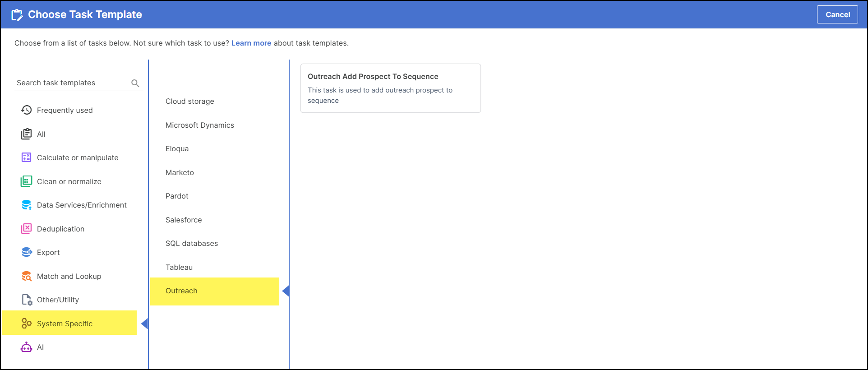The image size is (868, 370).
Task: Click the Other/Utility file gear icon
Action: click(x=27, y=300)
